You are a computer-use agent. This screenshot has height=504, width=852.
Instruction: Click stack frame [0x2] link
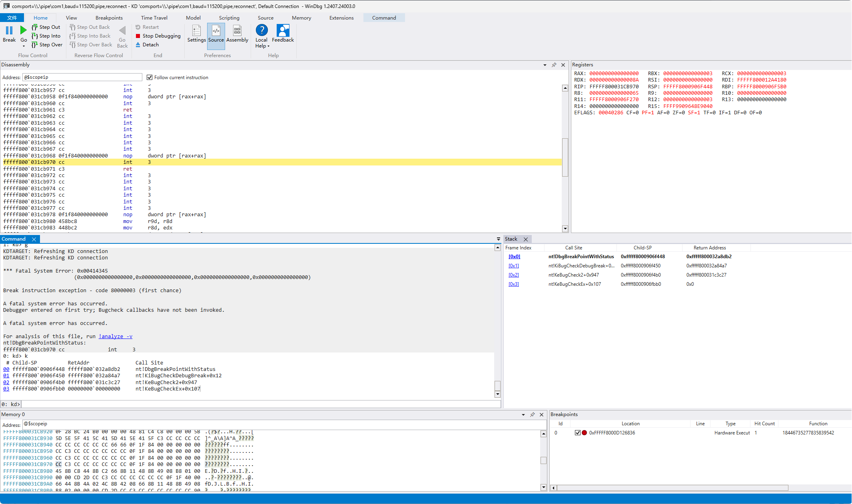[x=514, y=275]
